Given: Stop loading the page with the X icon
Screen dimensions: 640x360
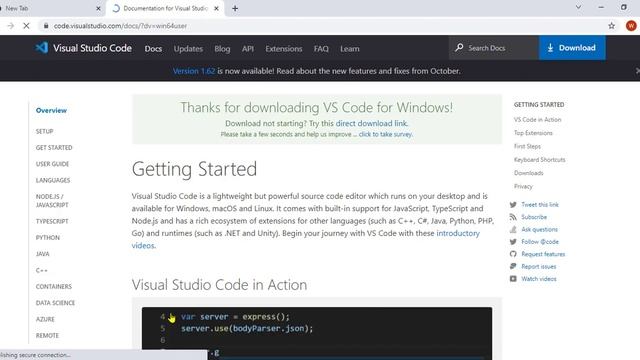Looking at the screenshot, I should 26,26.
